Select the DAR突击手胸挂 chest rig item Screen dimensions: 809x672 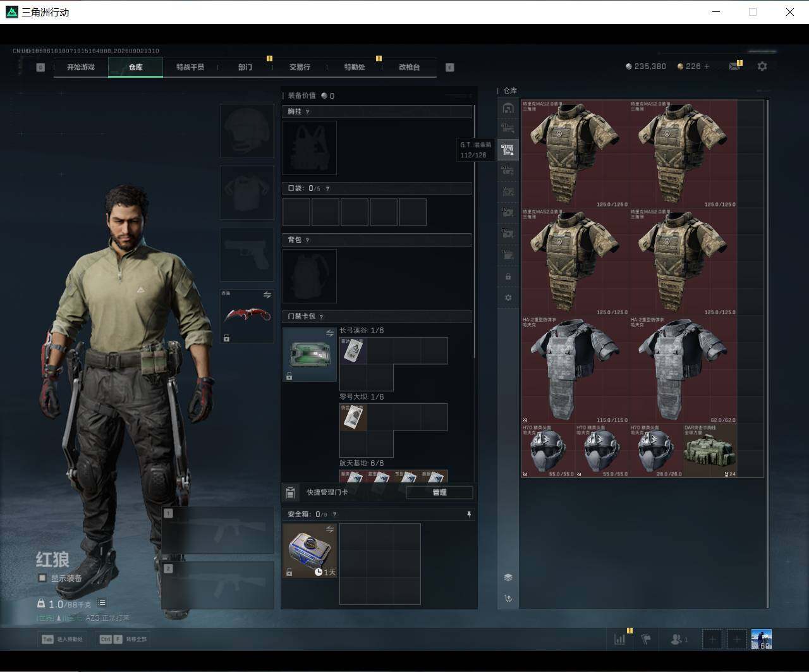pos(710,450)
